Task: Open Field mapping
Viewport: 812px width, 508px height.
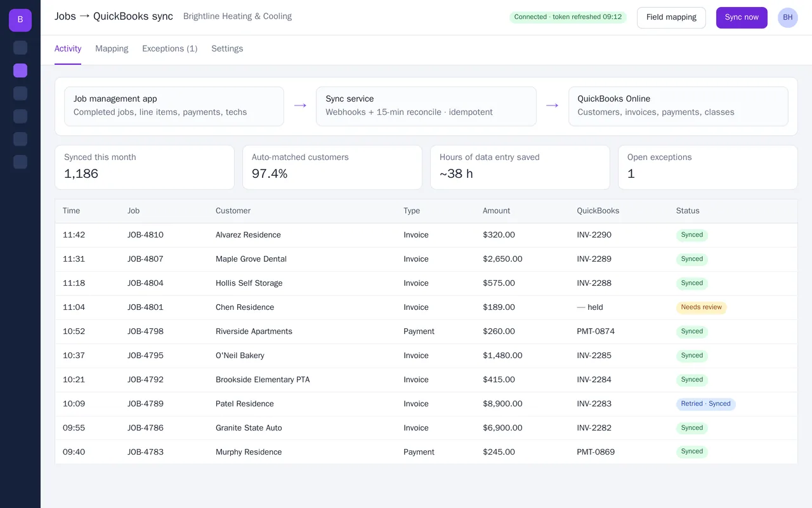Action: [x=671, y=18]
